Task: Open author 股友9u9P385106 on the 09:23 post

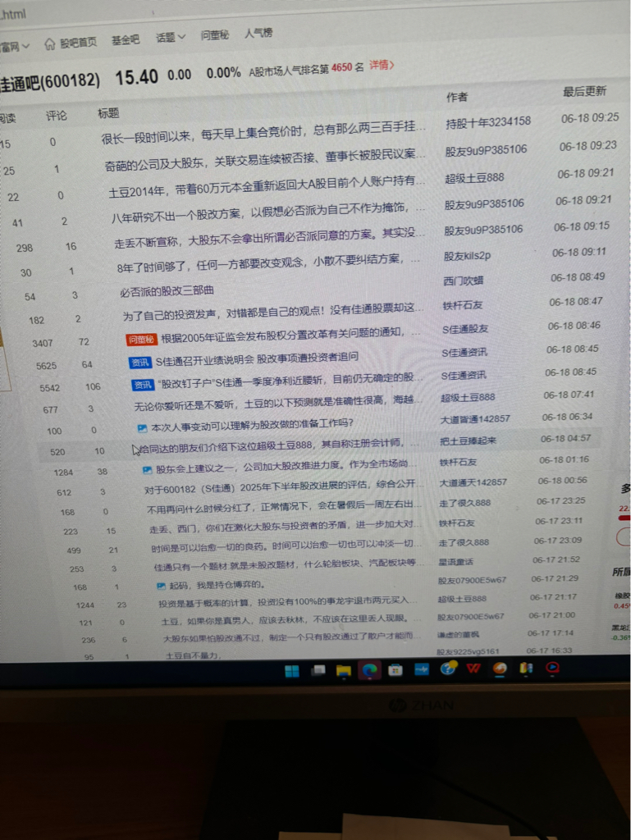Action: [x=486, y=151]
